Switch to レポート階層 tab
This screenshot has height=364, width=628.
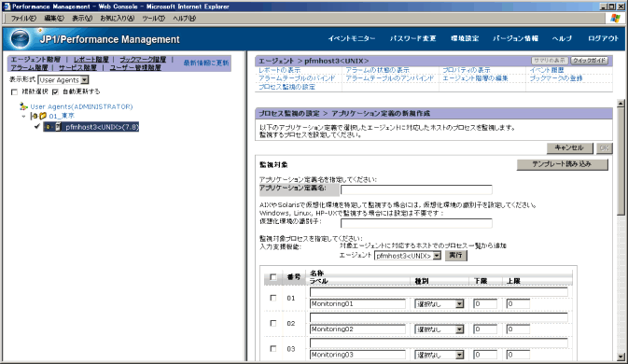coord(91,59)
